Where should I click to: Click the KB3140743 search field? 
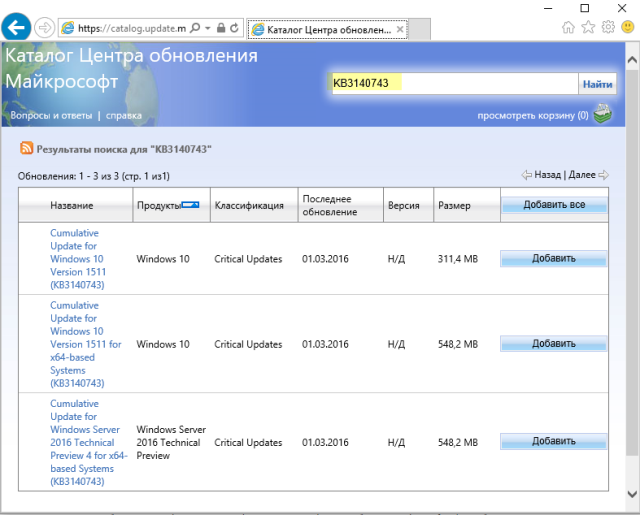tap(455, 83)
